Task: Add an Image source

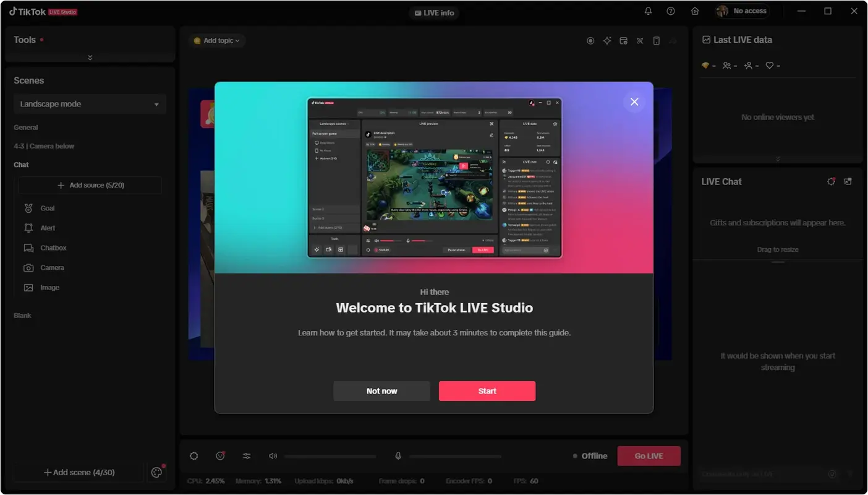Action: [x=50, y=287]
